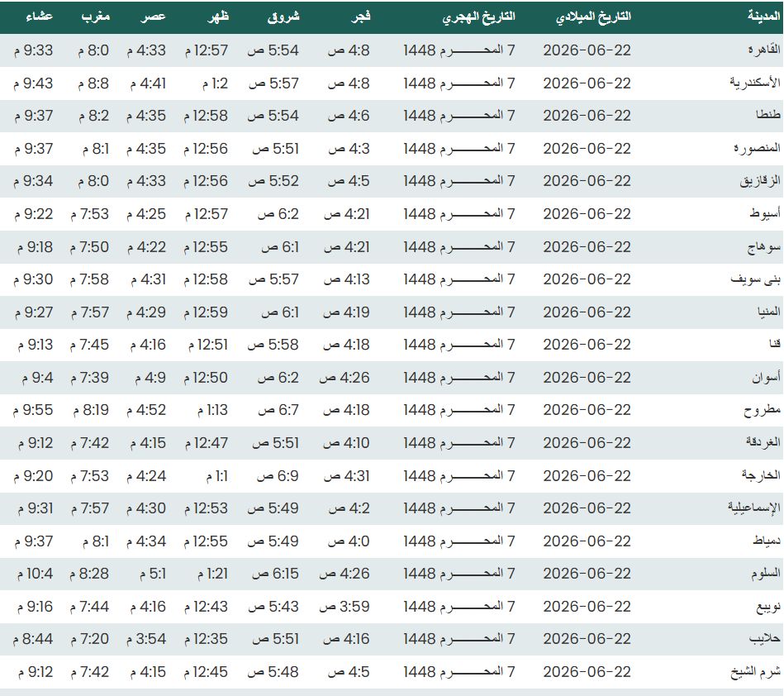This screenshot has height=696, width=784.
Task: Click the فجر column header
Action: (x=360, y=17)
